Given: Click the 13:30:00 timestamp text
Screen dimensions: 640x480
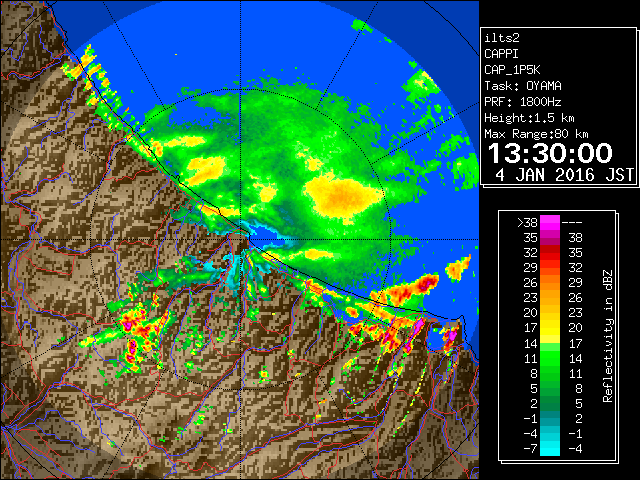Looking at the screenshot, I should pos(550,153).
